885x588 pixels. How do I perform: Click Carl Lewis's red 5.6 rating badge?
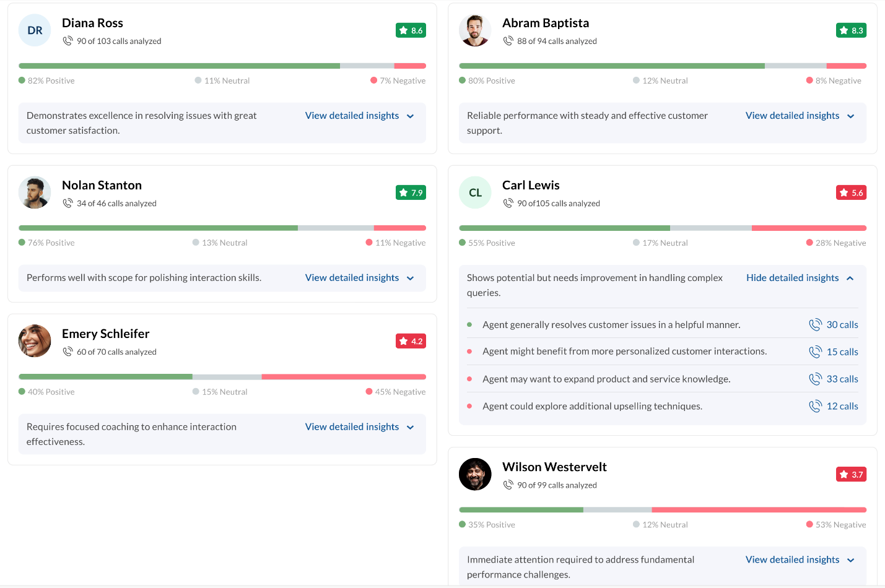[x=851, y=192]
